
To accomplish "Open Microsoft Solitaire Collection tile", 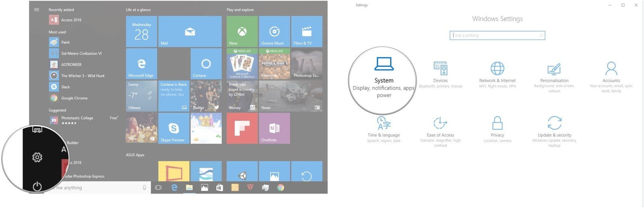I will pyautogui.click(x=242, y=64).
